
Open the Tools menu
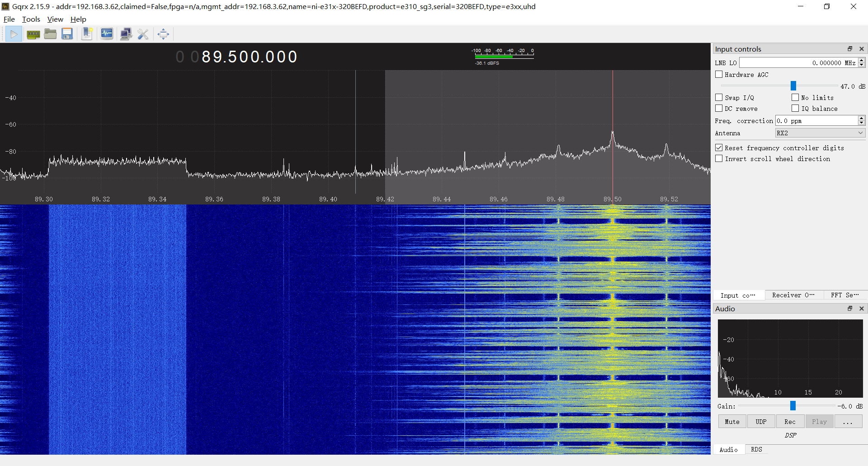point(31,19)
